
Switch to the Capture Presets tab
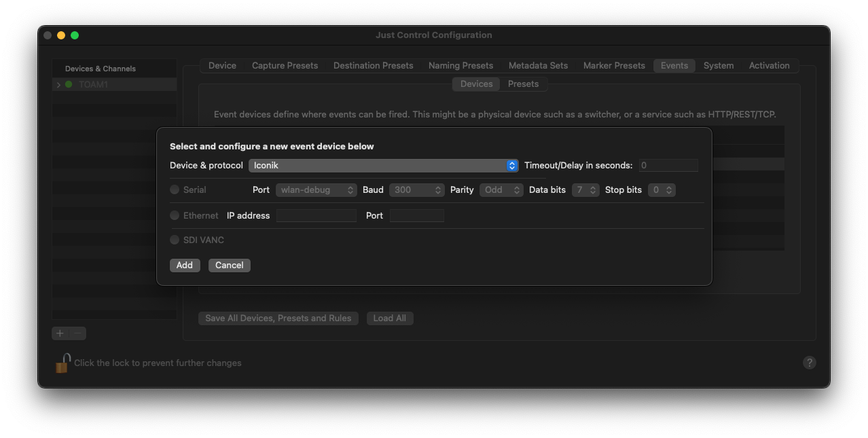pos(285,66)
